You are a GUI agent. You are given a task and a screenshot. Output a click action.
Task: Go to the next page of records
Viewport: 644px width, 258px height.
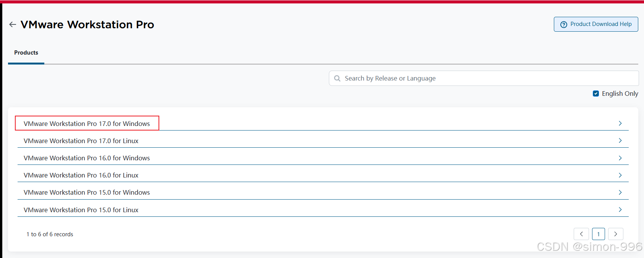(616, 234)
